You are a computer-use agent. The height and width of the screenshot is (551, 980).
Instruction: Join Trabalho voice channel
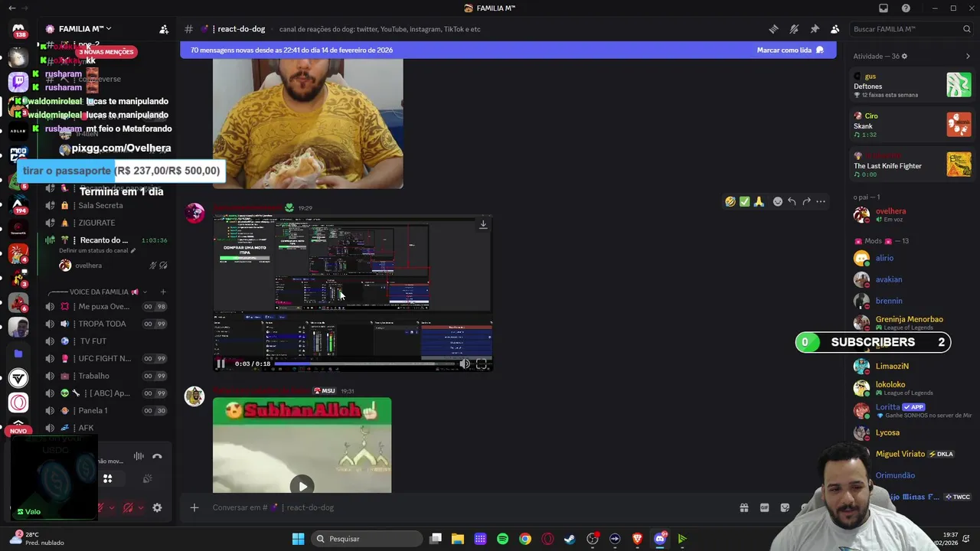[107, 376]
